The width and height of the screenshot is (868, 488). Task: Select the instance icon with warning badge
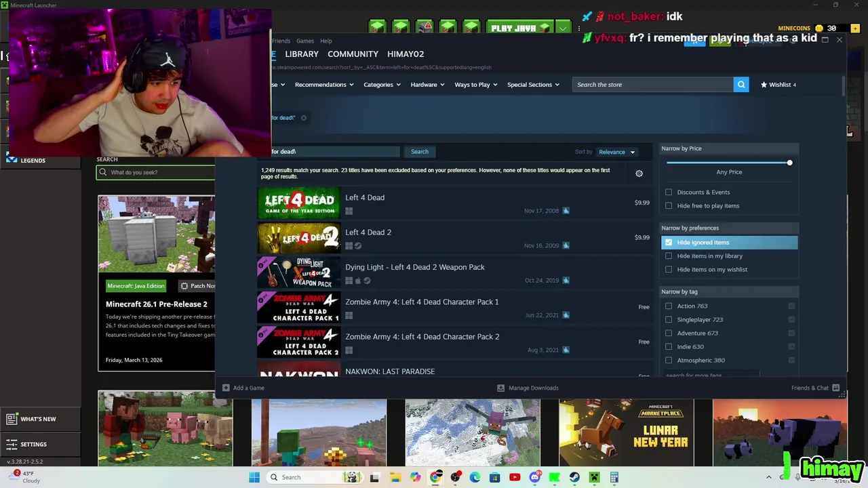pos(425,27)
